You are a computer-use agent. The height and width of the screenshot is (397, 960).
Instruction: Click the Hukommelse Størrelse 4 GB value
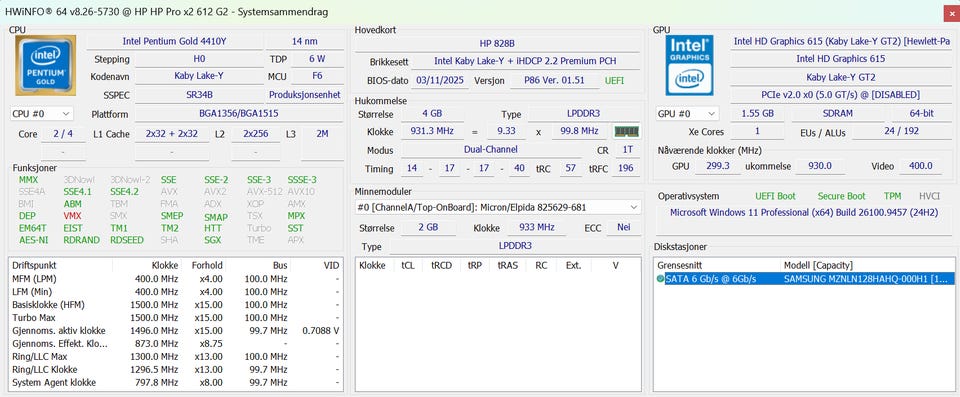(x=432, y=114)
